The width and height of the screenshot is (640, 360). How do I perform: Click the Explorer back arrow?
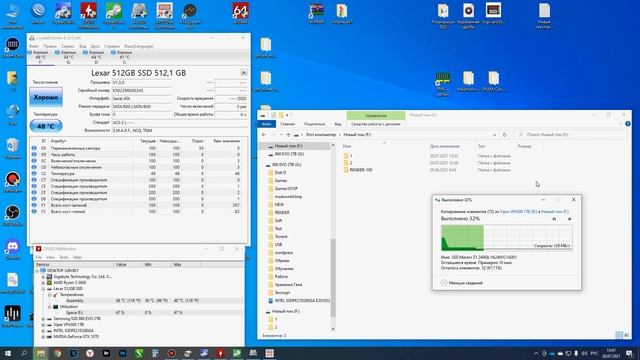[x=264, y=135]
